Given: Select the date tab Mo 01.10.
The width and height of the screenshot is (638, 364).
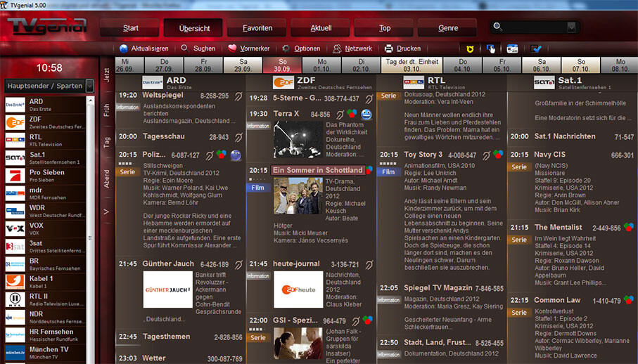Looking at the screenshot, I should 322,65.
